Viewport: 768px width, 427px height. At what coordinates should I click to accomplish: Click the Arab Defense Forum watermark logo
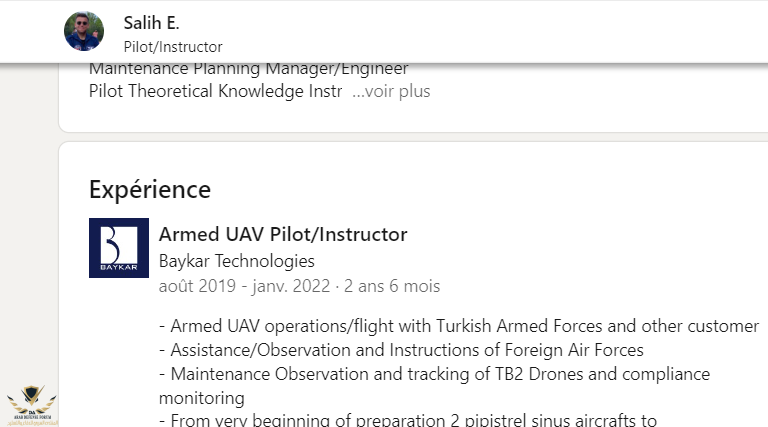[x=32, y=405]
